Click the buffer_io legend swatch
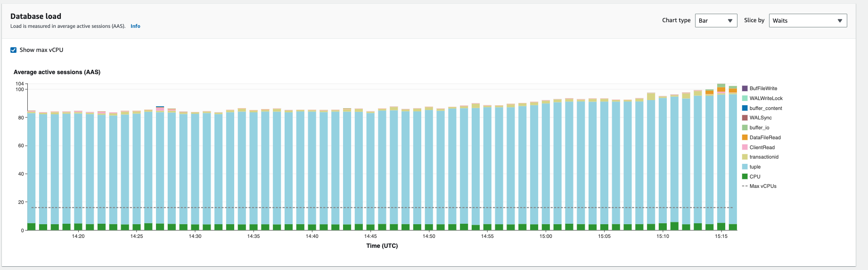This screenshot has height=270, width=868. pos(745,127)
